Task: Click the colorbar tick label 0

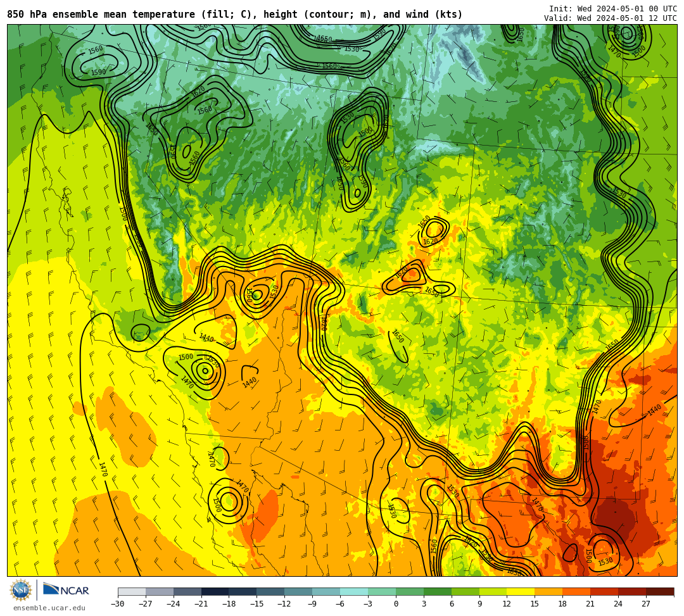Action: pos(396,604)
